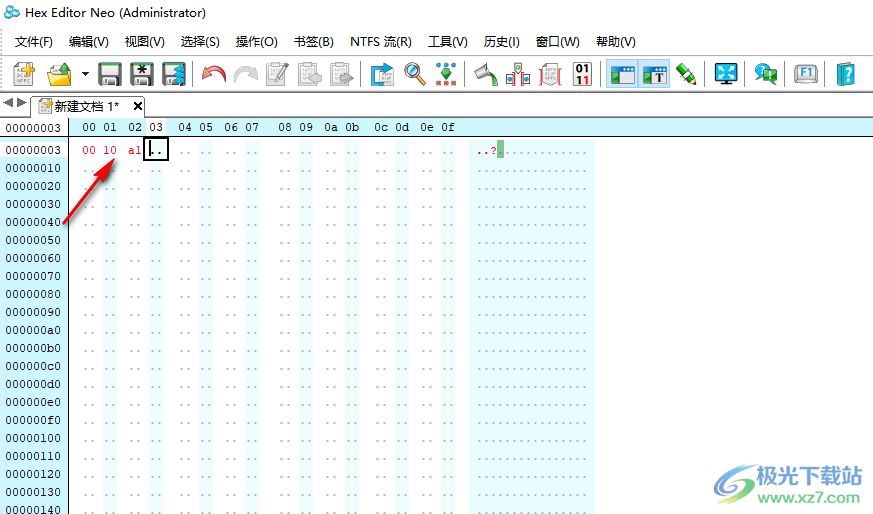
Task: Click the Save As icon with asterisk
Action: [142, 74]
